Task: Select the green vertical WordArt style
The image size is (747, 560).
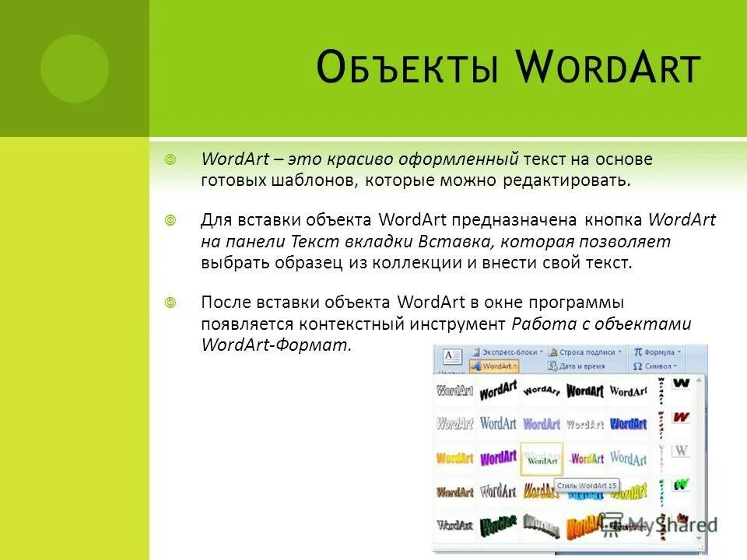Action: coord(661,493)
